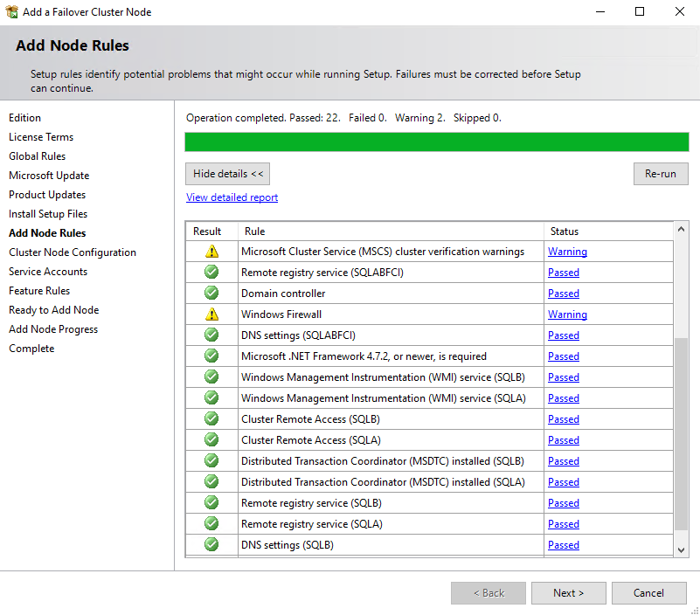The height and width of the screenshot is (615, 700).
Task: Select the License Terms step
Action: click(x=41, y=137)
